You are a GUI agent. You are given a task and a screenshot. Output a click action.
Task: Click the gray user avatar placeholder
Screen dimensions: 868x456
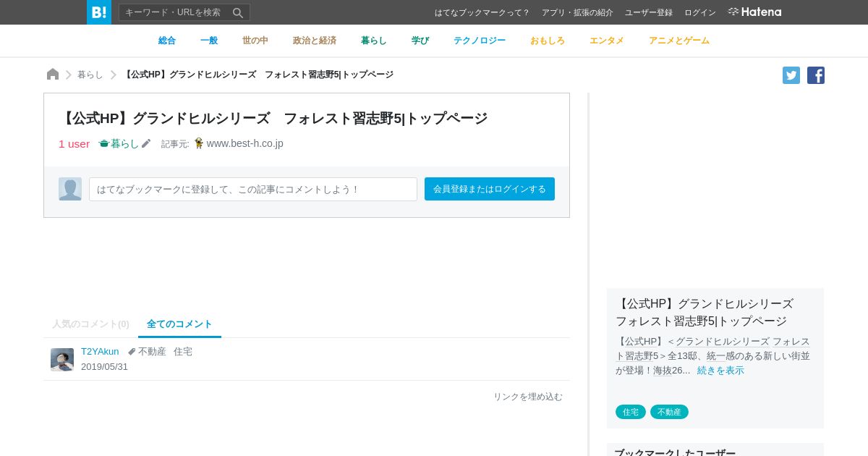coord(70,189)
